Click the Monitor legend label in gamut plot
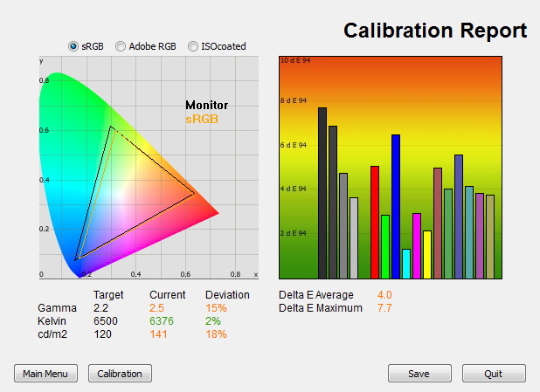The width and height of the screenshot is (540, 392). tap(206, 105)
